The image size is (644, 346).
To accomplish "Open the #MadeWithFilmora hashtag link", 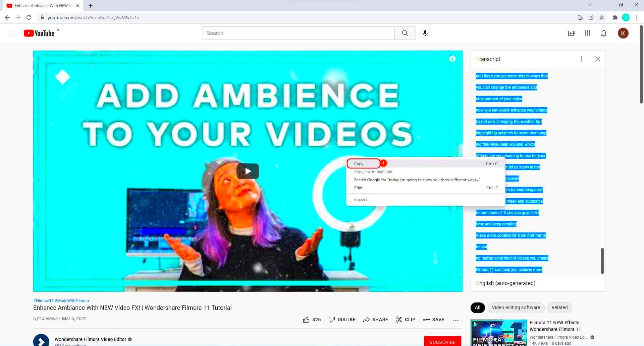I will [72, 301].
